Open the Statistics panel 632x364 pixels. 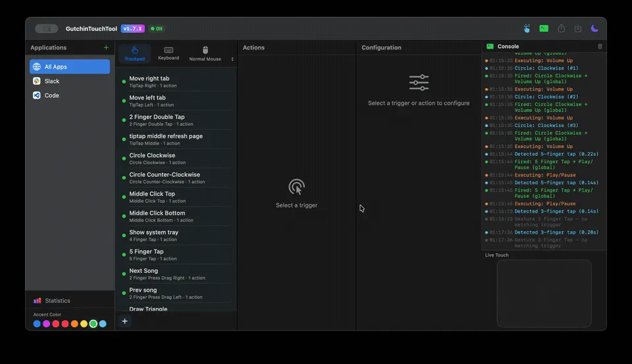52,301
